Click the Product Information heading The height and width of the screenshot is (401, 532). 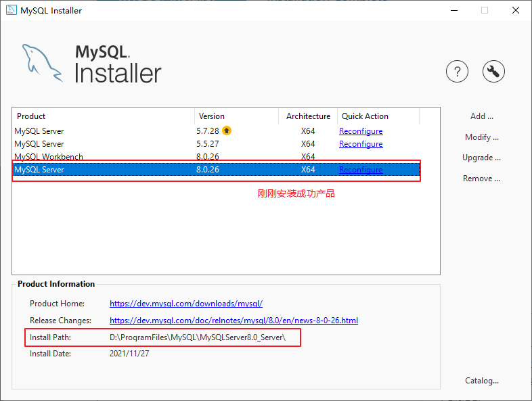pos(56,284)
